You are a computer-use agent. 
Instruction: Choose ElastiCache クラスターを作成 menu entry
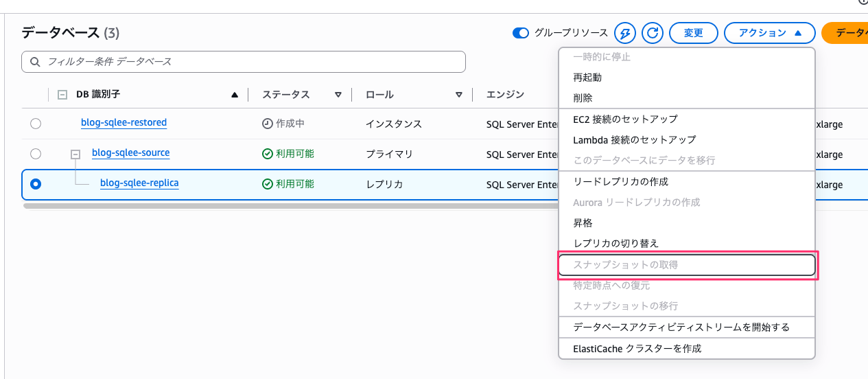(x=687, y=348)
